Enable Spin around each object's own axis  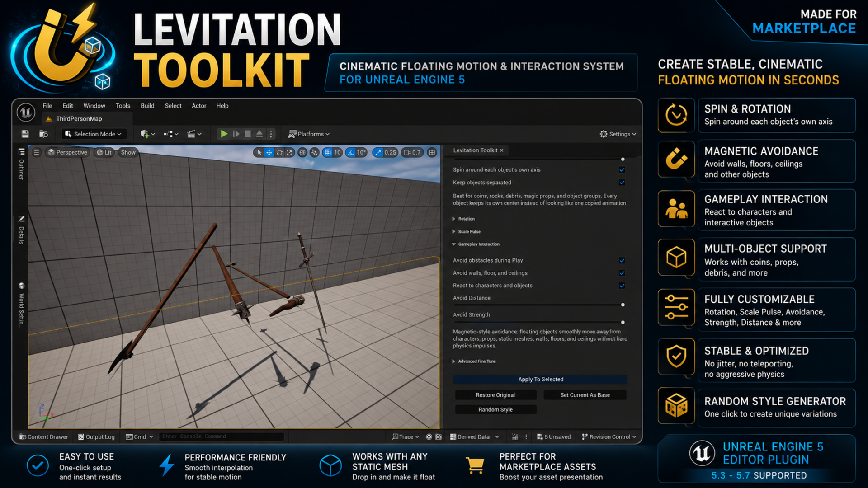[622, 169]
